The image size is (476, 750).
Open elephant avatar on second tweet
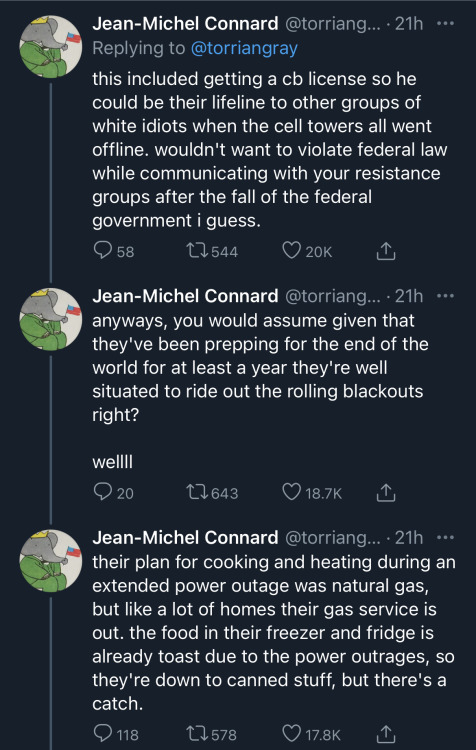point(50,319)
